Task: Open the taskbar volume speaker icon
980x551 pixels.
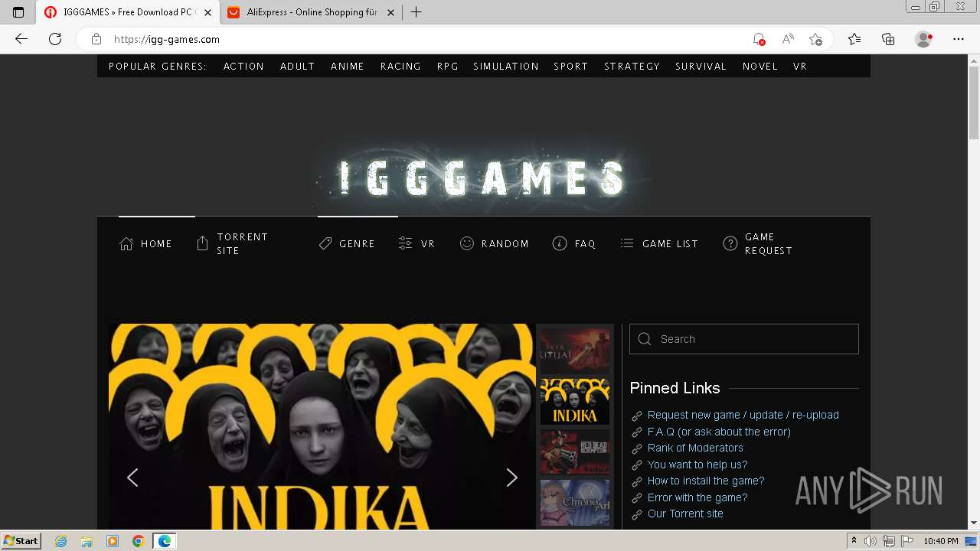Action: pos(871,541)
